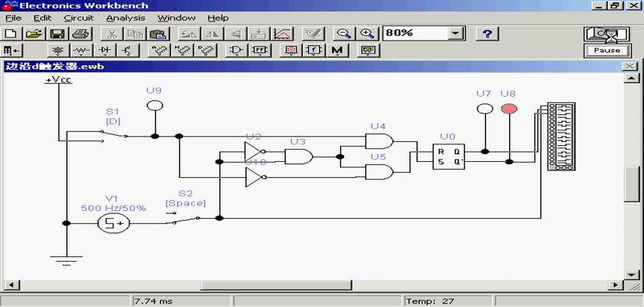Open the Miscellaneous M parts bin
The width and height of the screenshot is (644, 307).
[337, 51]
